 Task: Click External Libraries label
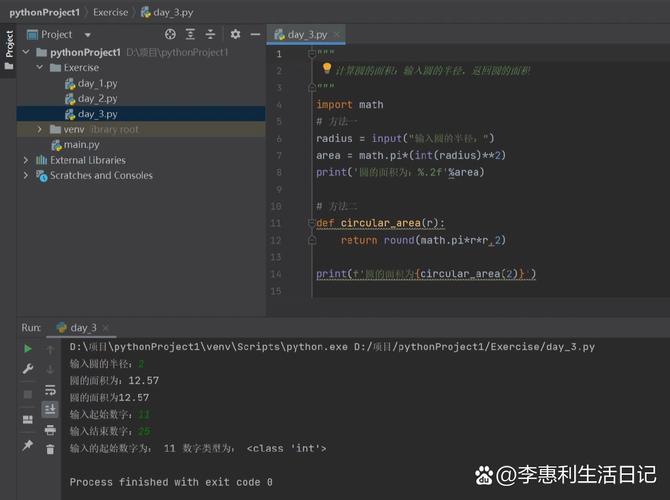click(88, 160)
